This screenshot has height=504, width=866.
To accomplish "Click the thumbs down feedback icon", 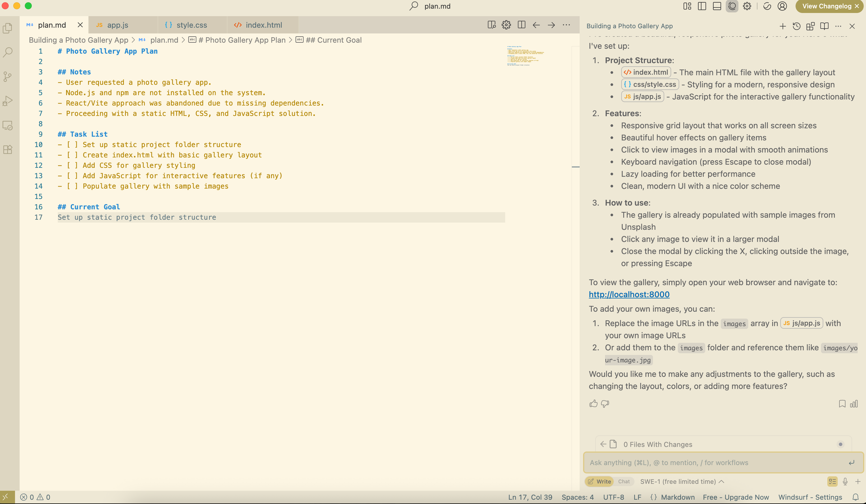I will (605, 404).
